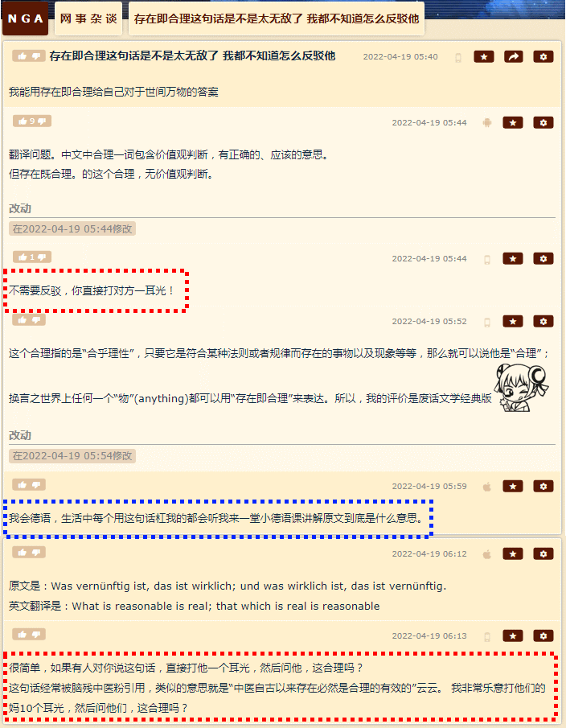The width and height of the screenshot is (566, 728).
Task: Downvote the reply with 1 like
Action: tap(42, 257)
